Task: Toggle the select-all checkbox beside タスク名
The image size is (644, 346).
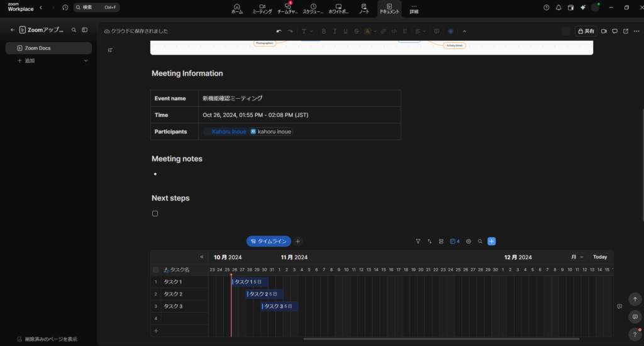Action: [156, 270]
